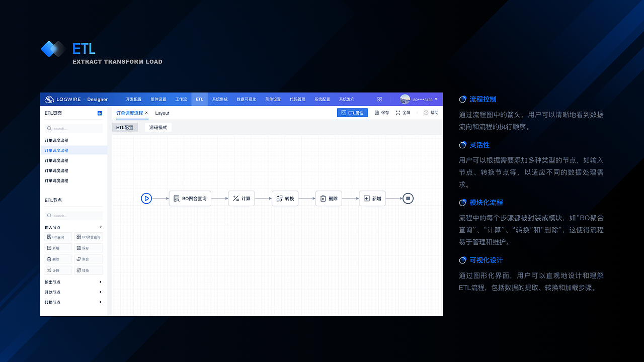
Task: Open the 组件设置 menu
Action: pos(158,99)
